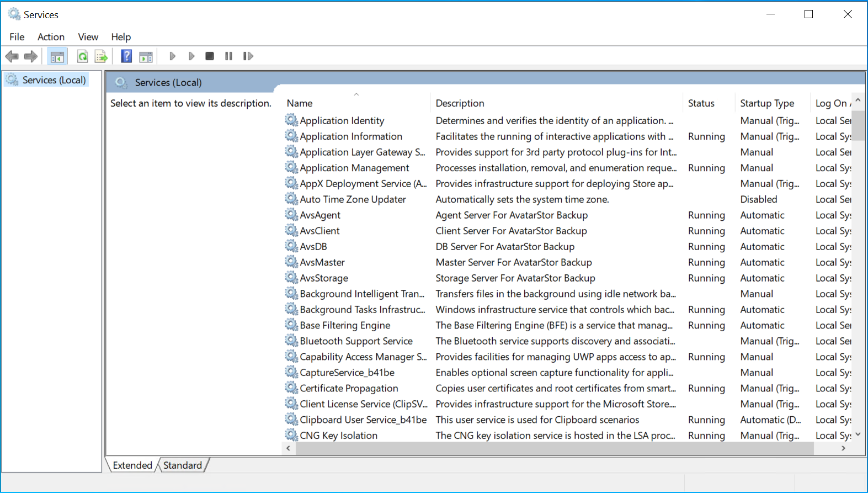The width and height of the screenshot is (868, 493).
Task: Select the Extended tab
Action: tap(132, 465)
